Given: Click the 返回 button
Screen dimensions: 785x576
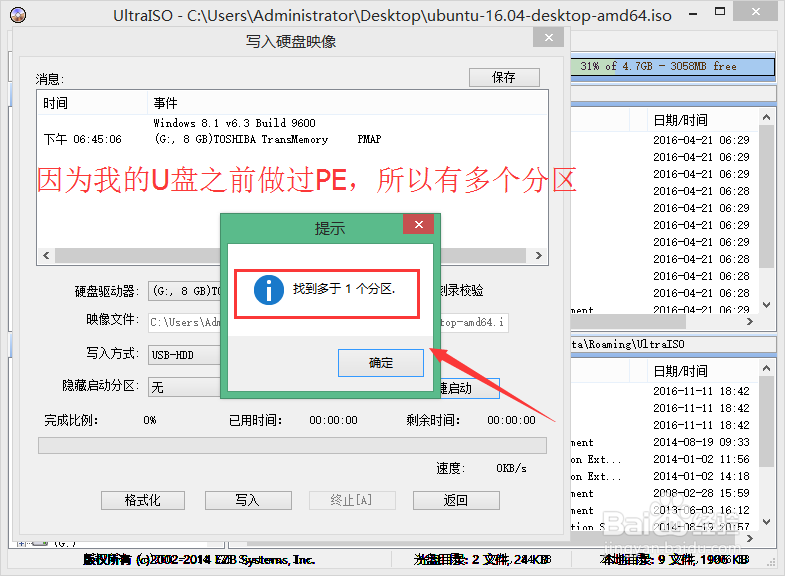Looking at the screenshot, I should pyautogui.click(x=456, y=500).
